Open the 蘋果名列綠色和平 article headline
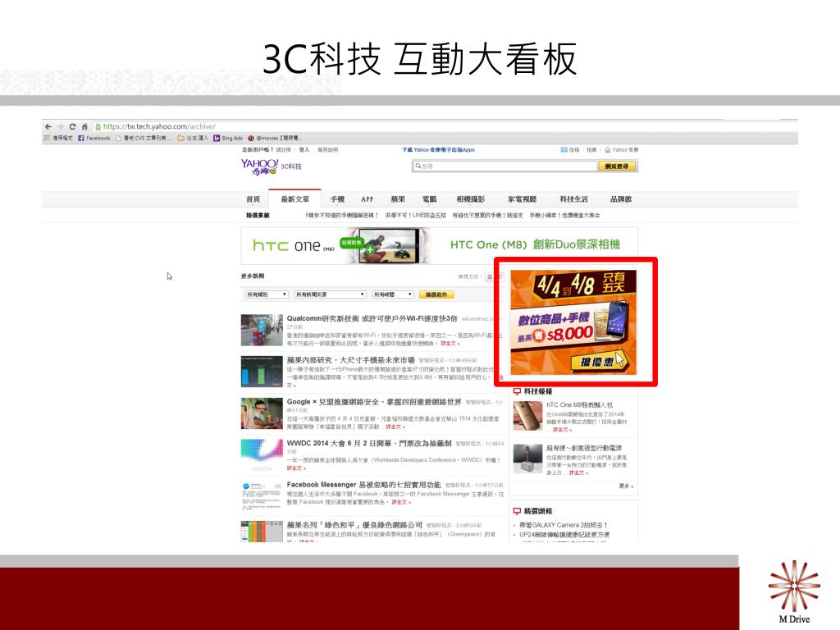840x630 pixels. pyautogui.click(x=354, y=525)
